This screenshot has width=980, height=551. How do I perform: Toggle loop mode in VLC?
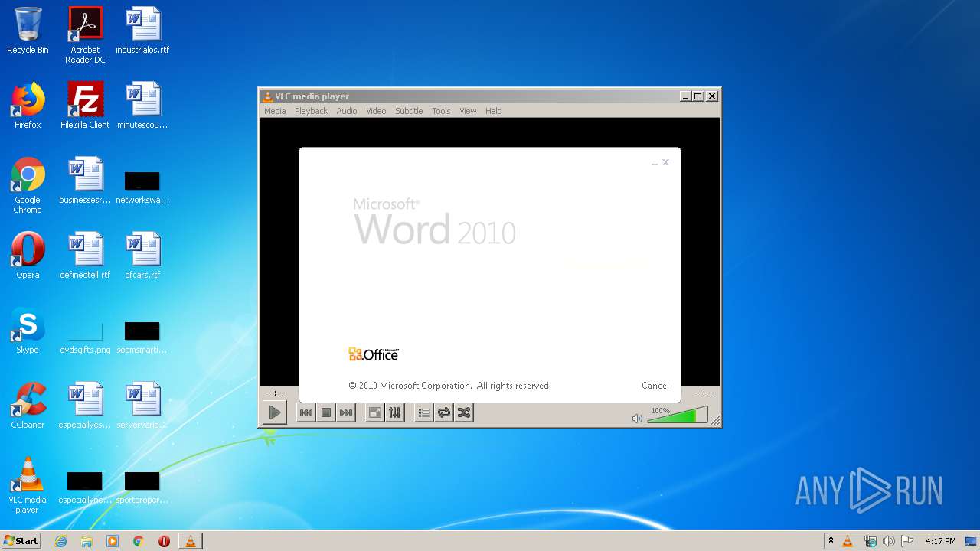pos(443,412)
